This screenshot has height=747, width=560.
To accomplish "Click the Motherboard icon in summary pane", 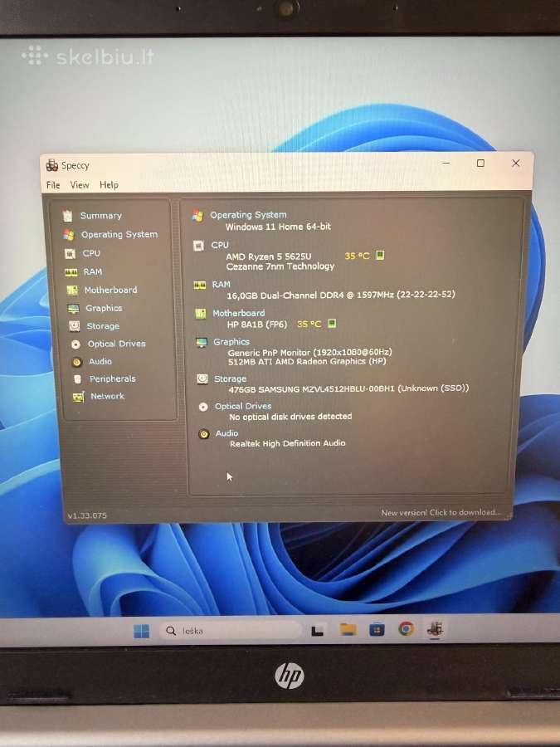I will click(201, 314).
